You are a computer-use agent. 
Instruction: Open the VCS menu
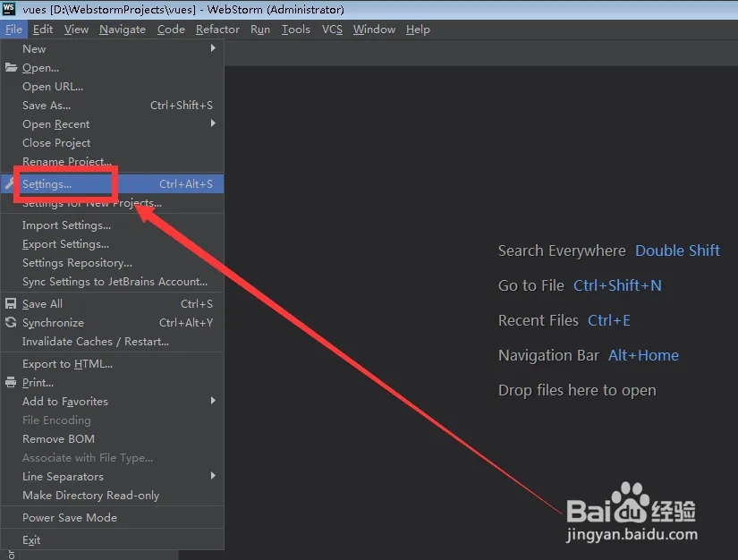[x=332, y=30]
